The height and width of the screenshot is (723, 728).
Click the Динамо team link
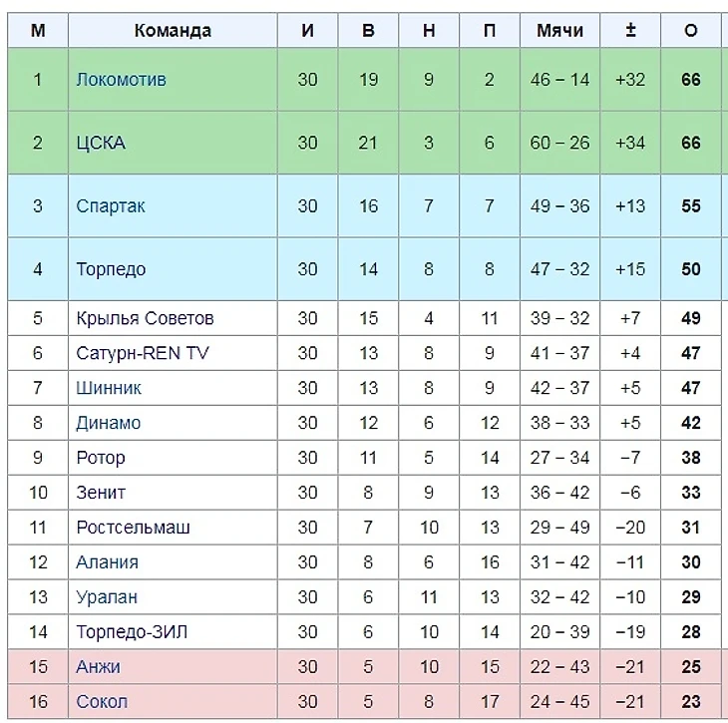(x=109, y=423)
